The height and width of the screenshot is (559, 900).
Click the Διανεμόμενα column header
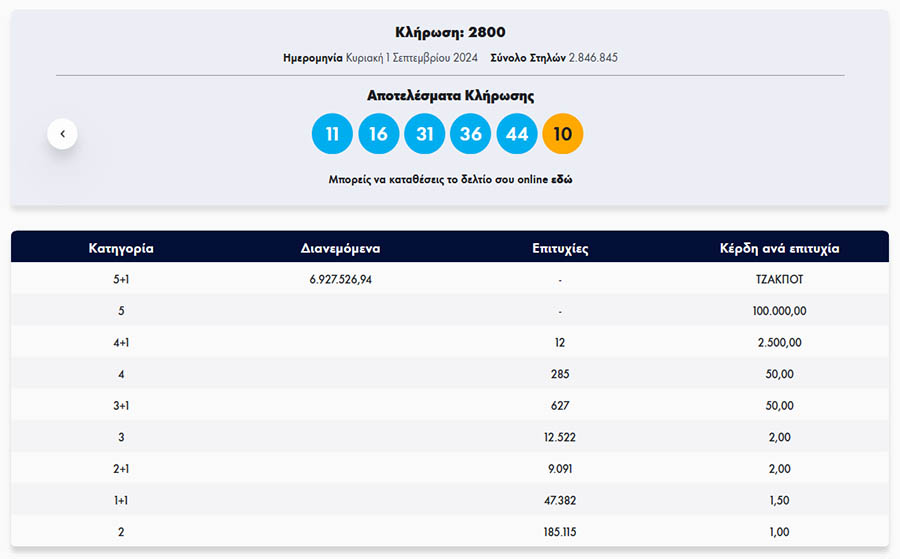click(x=341, y=248)
